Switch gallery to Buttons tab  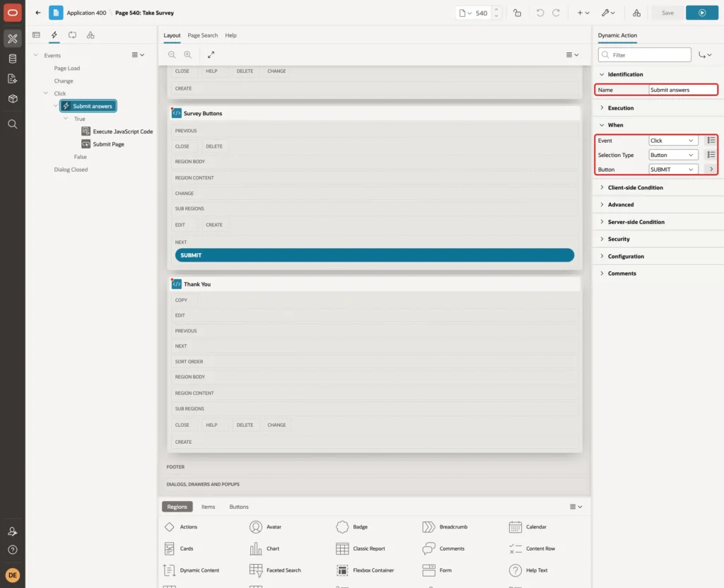point(239,507)
